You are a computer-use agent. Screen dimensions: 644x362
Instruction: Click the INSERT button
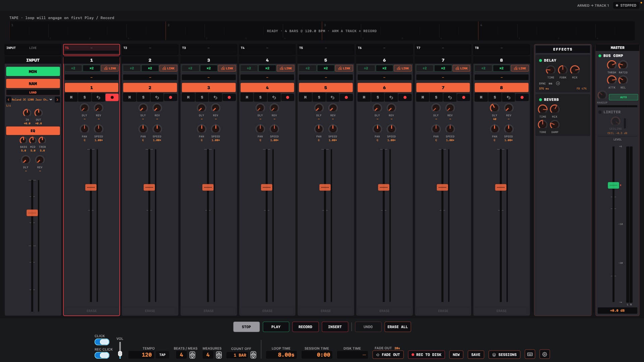(x=335, y=327)
